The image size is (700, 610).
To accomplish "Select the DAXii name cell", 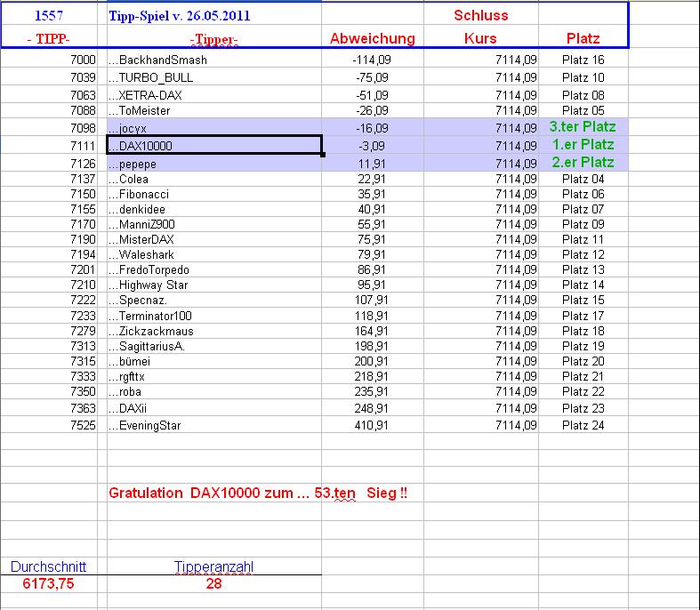I will pyautogui.click(x=214, y=408).
